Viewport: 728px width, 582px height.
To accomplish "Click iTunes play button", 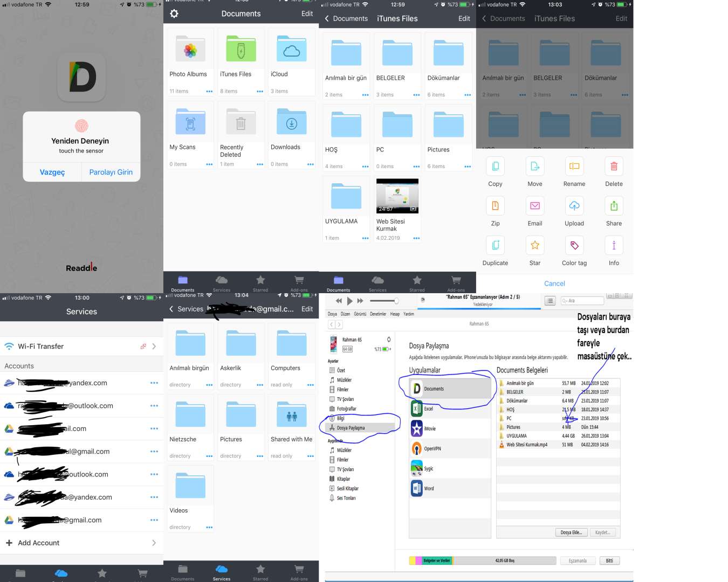I will point(349,301).
